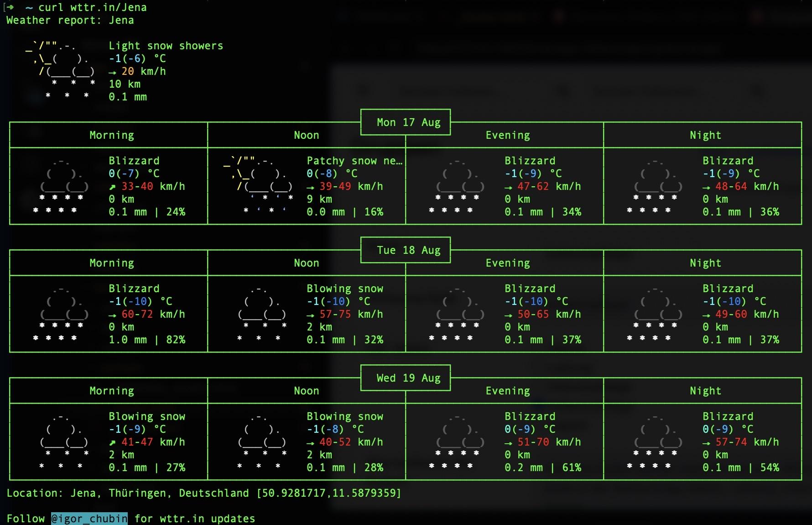Click truncated Patchy snow ne… description

[354, 161]
